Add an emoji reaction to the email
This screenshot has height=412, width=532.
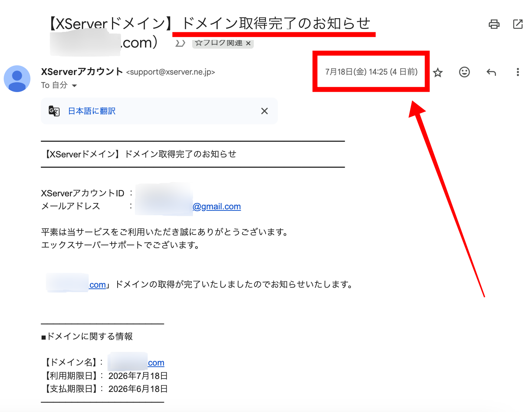[464, 72]
